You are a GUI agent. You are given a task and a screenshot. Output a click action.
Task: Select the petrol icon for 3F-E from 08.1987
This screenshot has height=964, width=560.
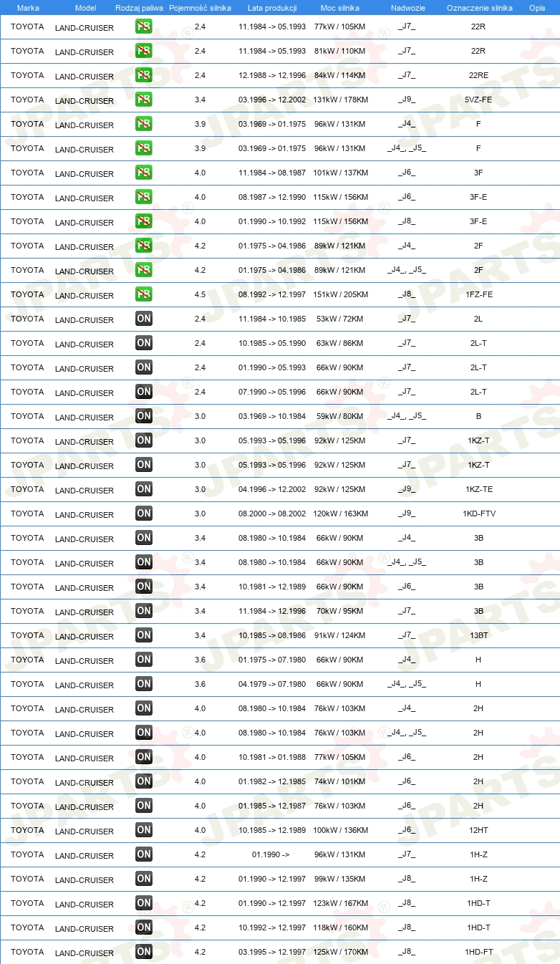tap(144, 197)
